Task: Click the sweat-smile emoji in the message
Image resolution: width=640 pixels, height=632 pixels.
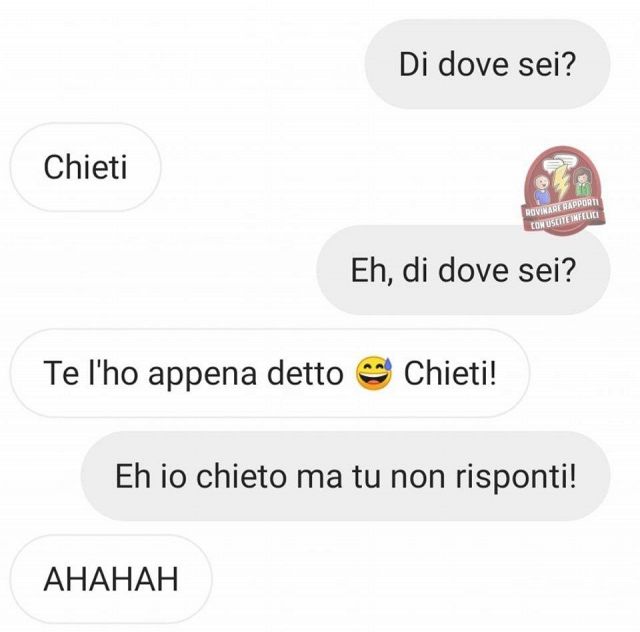Action: [x=374, y=373]
